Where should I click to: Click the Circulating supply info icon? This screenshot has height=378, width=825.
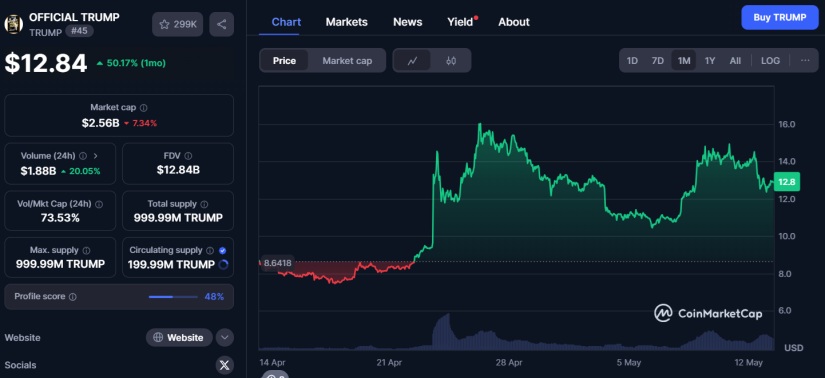click(210, 251)
